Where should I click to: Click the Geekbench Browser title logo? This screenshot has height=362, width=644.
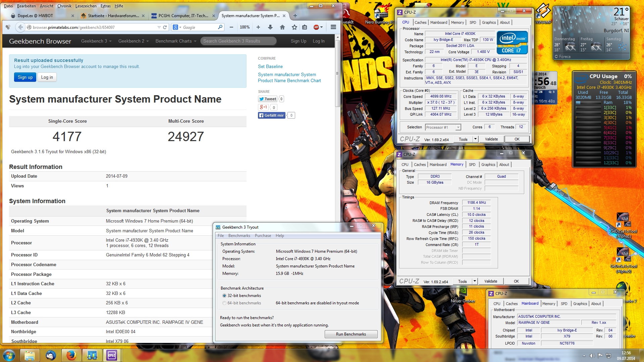click(40, 41)
